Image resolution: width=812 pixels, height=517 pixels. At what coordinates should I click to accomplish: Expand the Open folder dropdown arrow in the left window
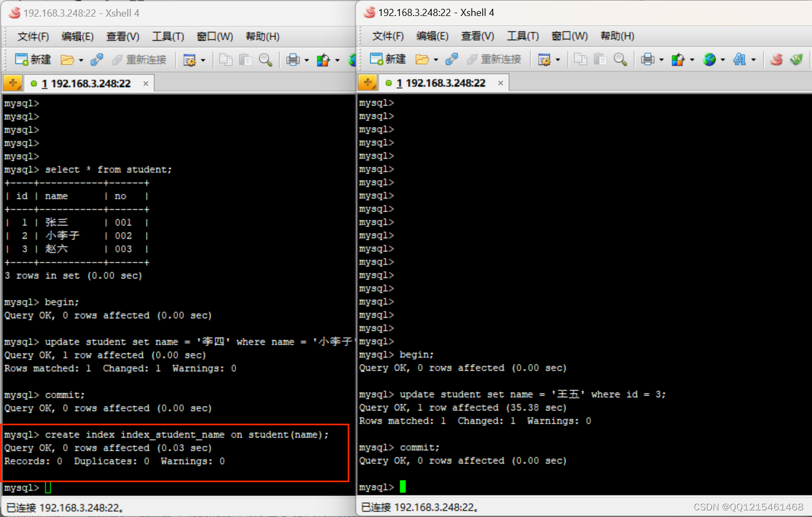point(81,60)
